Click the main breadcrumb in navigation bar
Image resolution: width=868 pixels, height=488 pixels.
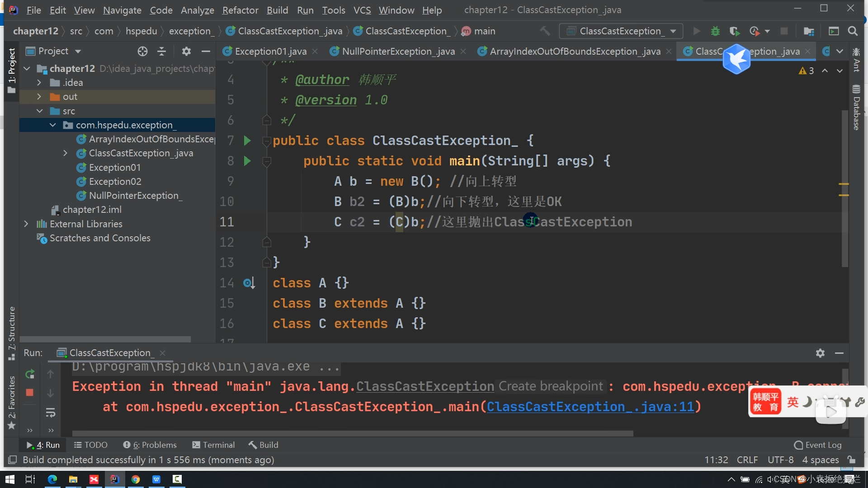[x=478, y=31]
